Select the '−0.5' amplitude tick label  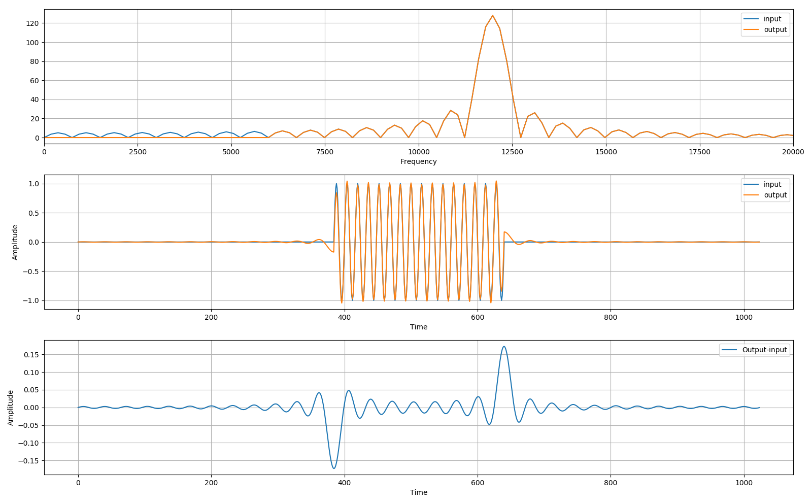tap(31, 272)
